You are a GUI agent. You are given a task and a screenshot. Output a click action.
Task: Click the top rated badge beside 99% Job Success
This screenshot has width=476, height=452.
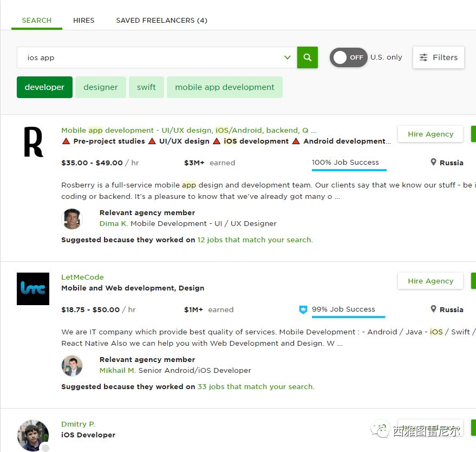pyautogui.click(x=303, y=309)
